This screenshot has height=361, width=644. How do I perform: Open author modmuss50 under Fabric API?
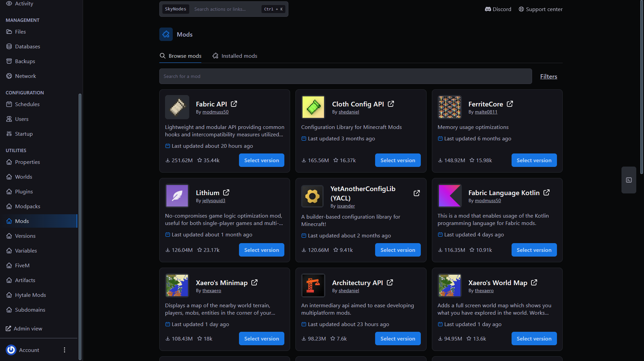point(215,112)
